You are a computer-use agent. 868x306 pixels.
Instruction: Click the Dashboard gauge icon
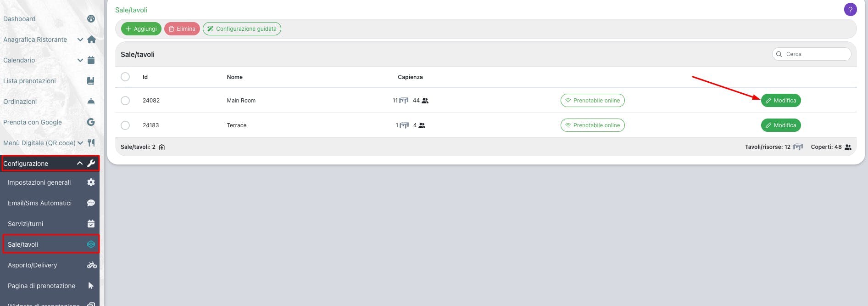click(x=91, y=19)
